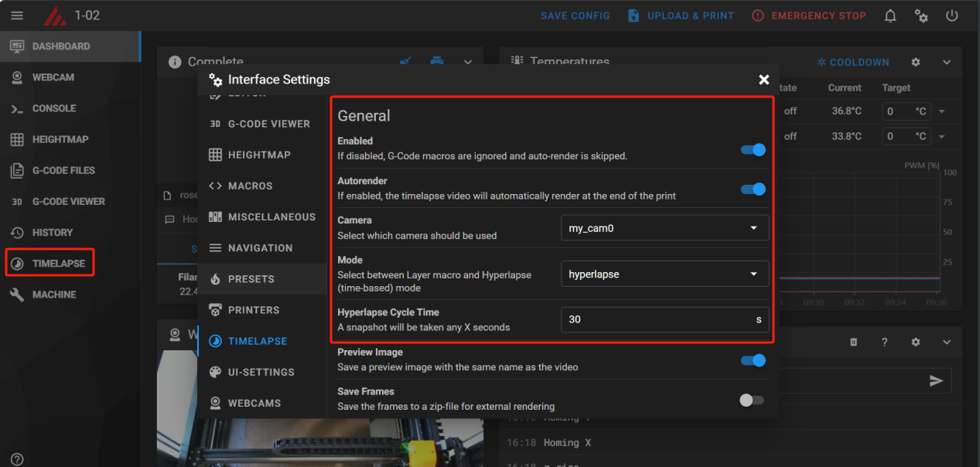The height and width of the screenshot is (467, 980).
Task: Go to Timelapse in the sidebar
Action: 70,264
